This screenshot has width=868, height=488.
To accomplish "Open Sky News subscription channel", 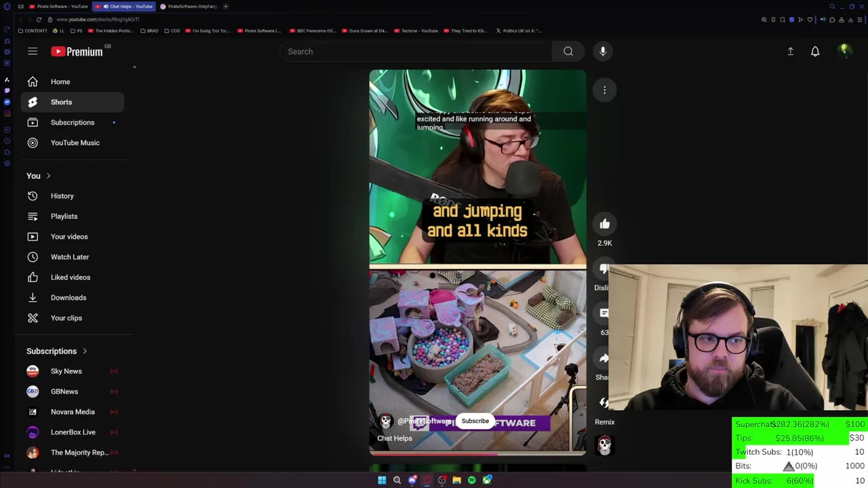I will coord(73,371).
